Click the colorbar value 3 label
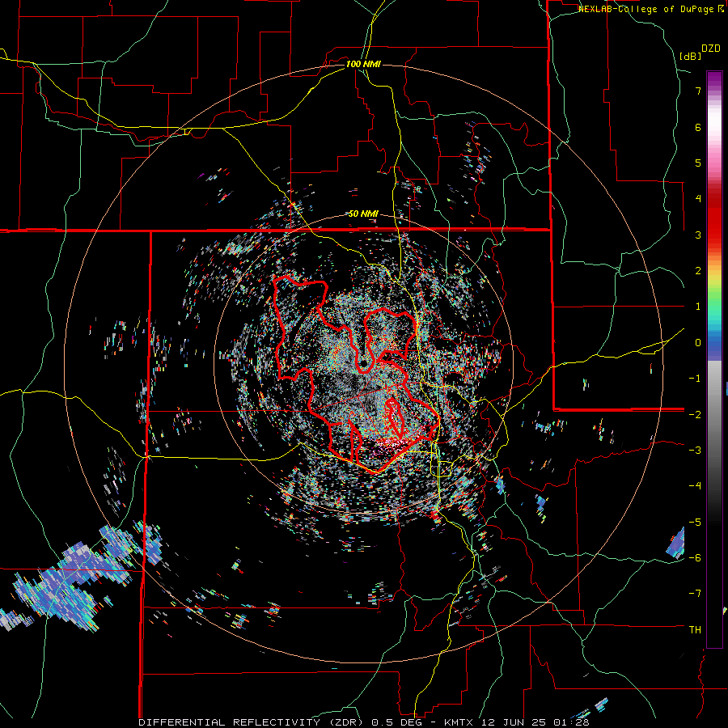The width and height of the screenshot is (728, 728). (698, 235)
